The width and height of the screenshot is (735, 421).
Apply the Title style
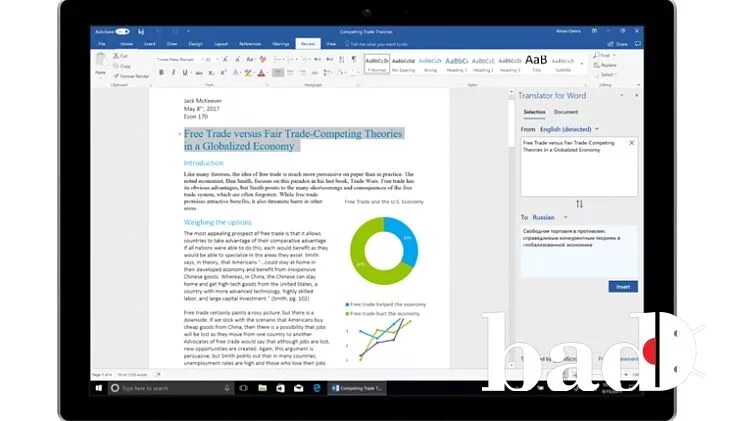(x=536, y=64)
